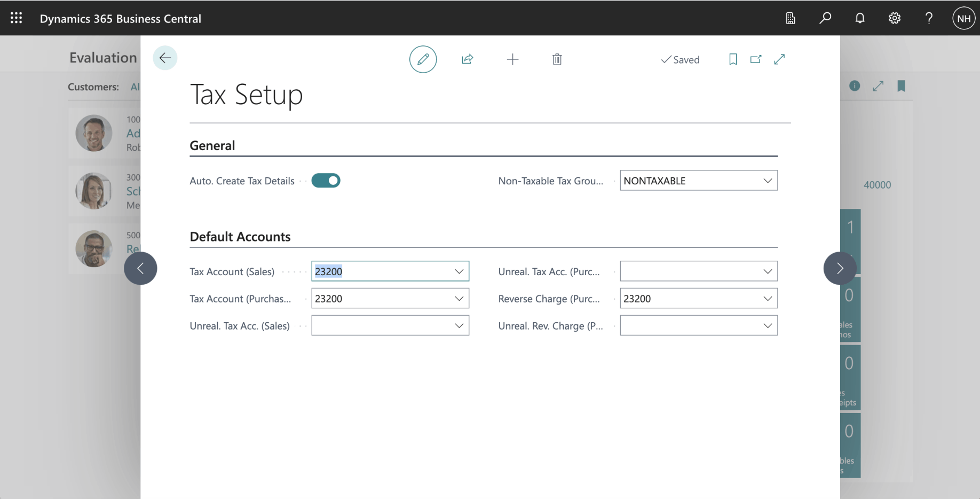
Task: Click the pencil edit icon
Action: tap(423, 59)
